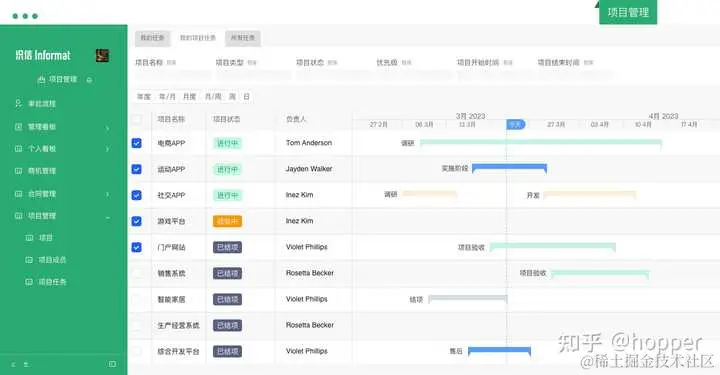Check the 销售系统 row checkbox
This screenshot has width=720, height=375.
click(x=137, y=274)
